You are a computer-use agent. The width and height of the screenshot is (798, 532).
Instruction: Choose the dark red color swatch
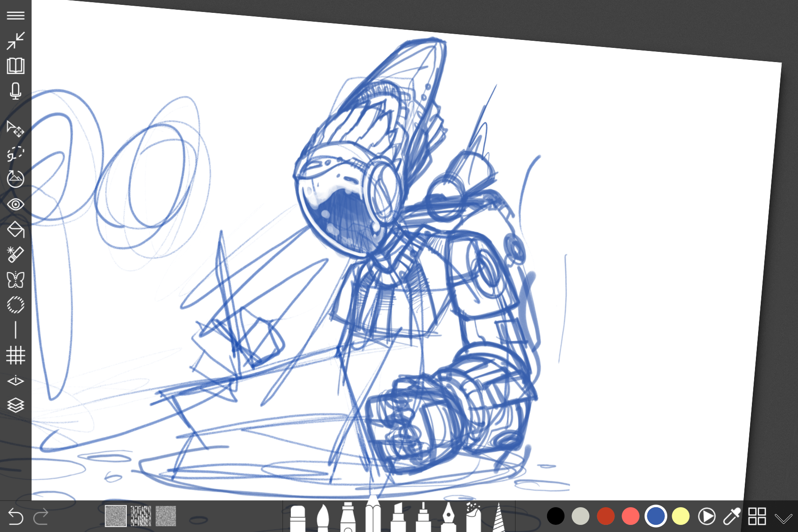(x=606, y=516)
